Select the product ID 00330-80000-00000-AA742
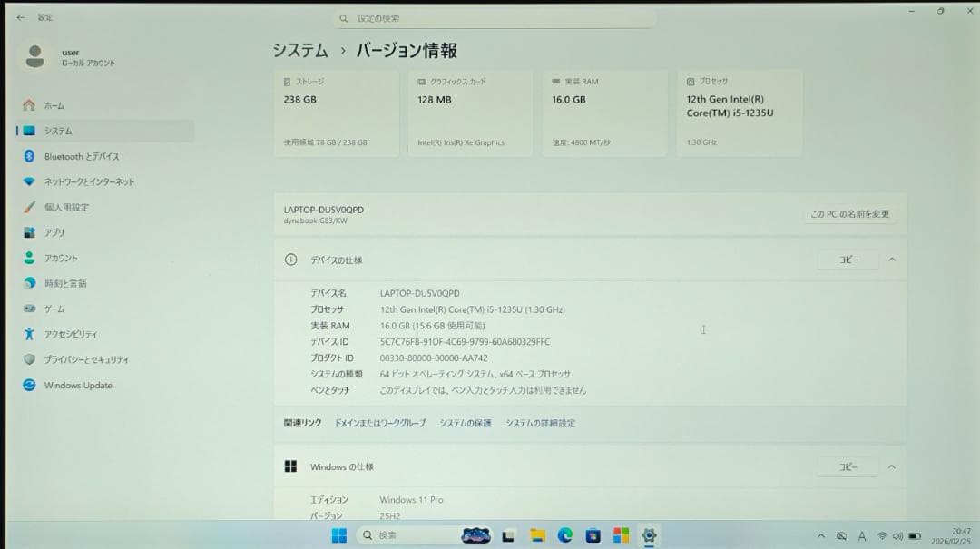The image size is (980, 549). coord(434,358)
